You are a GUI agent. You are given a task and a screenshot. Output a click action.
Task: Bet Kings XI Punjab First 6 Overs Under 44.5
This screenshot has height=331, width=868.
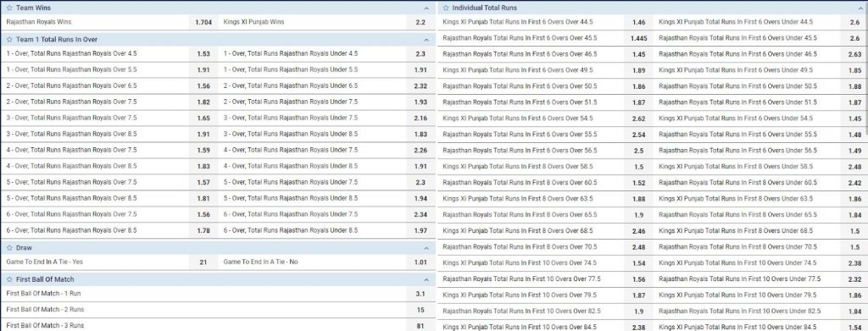(x=854, y=23)
